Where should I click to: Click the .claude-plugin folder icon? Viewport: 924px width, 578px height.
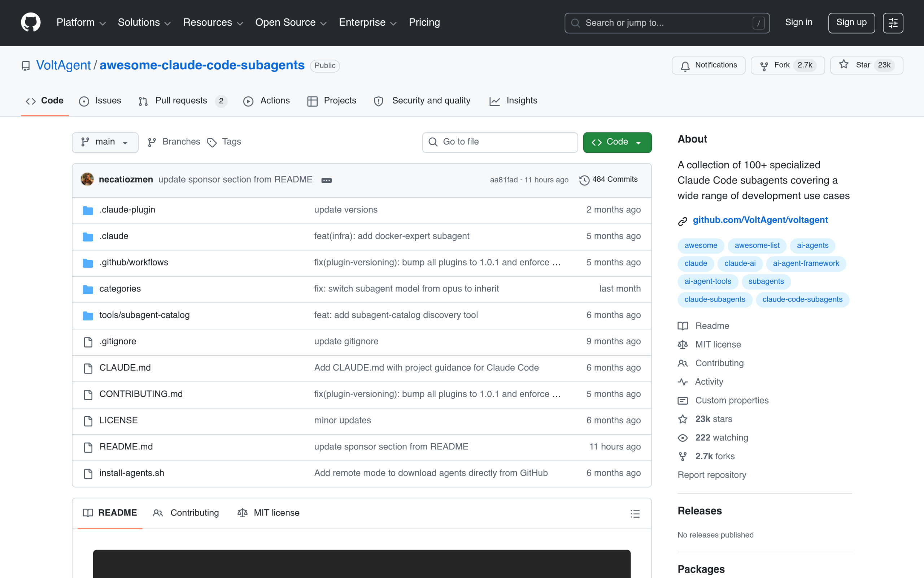pos(88,210)
